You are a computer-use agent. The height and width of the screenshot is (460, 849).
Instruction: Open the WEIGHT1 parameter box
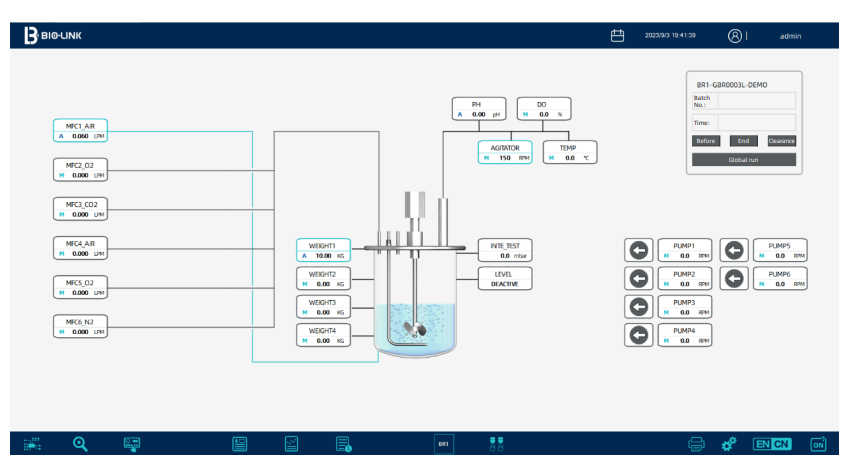pos(322,250)
